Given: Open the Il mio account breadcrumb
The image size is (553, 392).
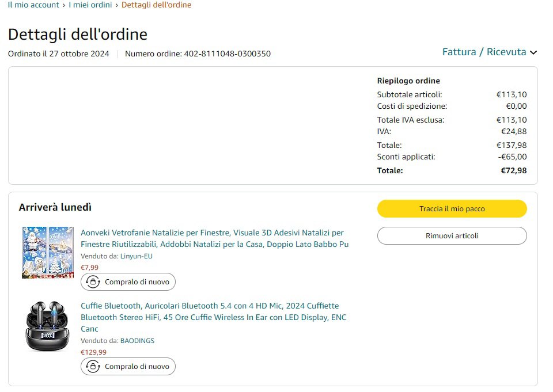Looking at the screenshot, I should (33, 5).
